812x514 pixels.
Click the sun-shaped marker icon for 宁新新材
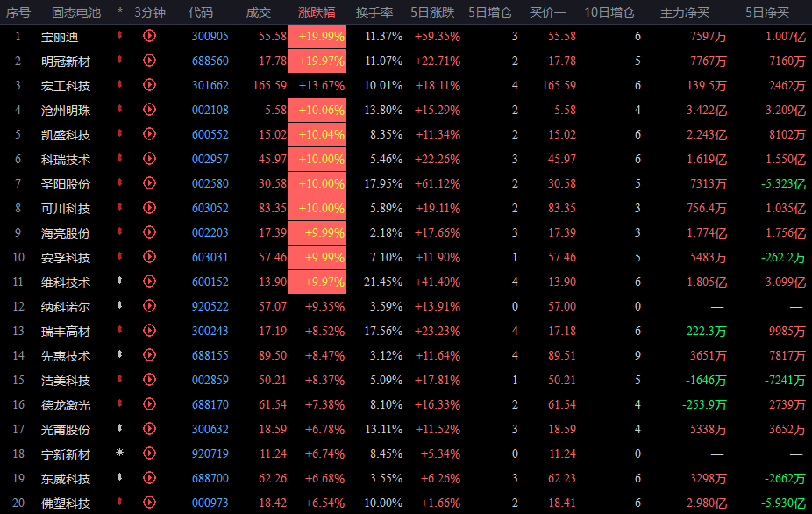(x=120, y=453)
